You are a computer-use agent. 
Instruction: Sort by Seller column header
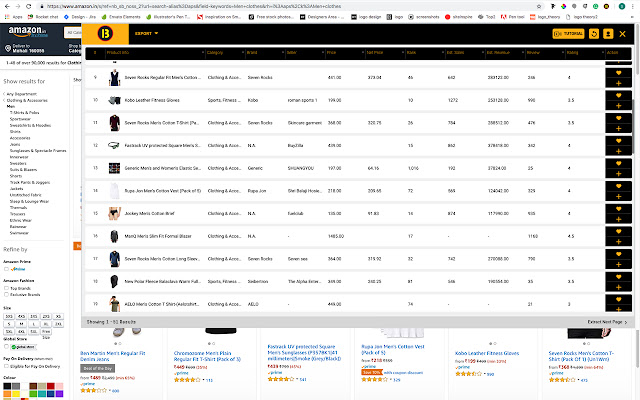[305, 53]
